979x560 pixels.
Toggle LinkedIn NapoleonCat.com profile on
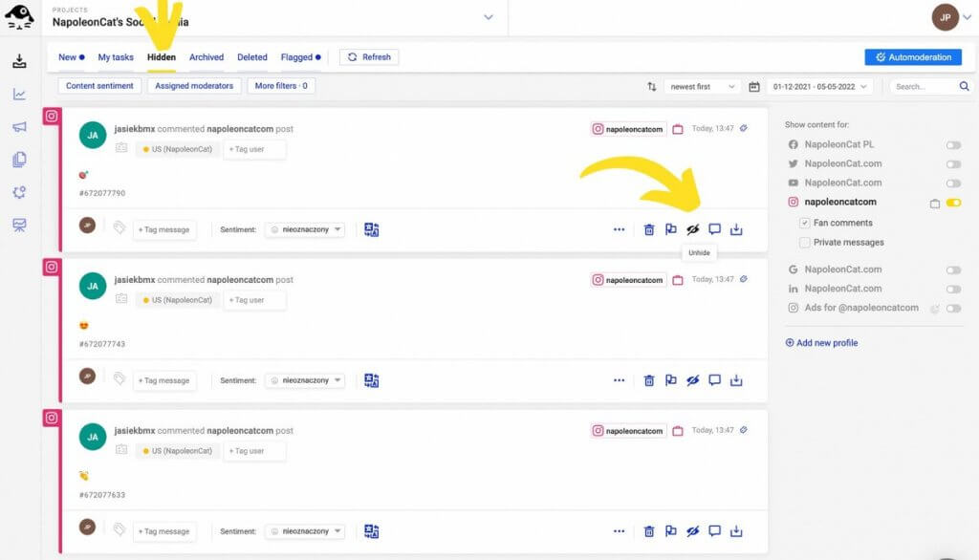click(953, 289)
